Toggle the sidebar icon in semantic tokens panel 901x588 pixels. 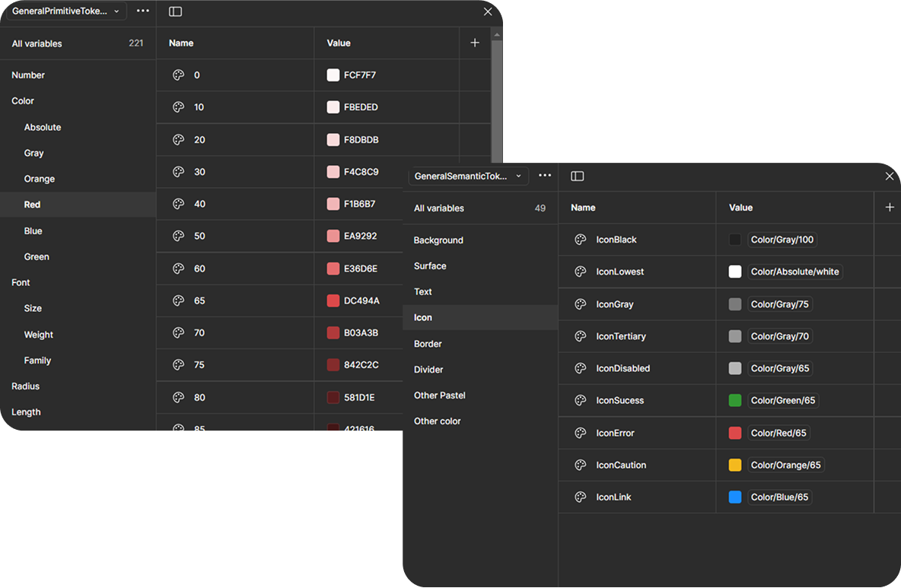click(578, 176)
